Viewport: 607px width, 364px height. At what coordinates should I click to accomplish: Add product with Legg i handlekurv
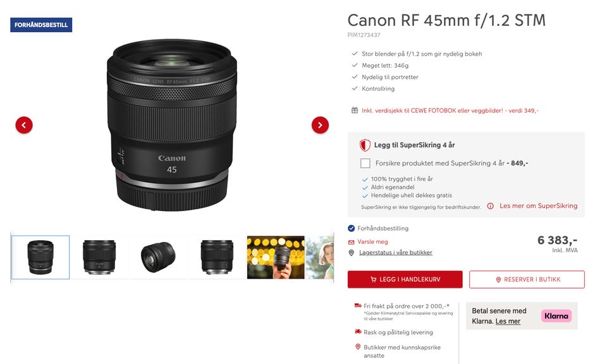(405, 279)
